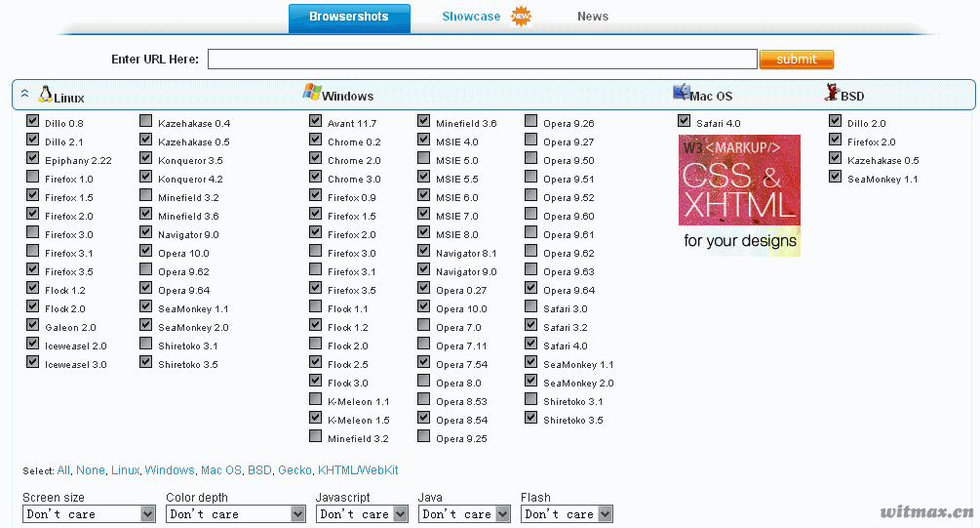Click inside the Enter URL field

click(x=483, y=59)
